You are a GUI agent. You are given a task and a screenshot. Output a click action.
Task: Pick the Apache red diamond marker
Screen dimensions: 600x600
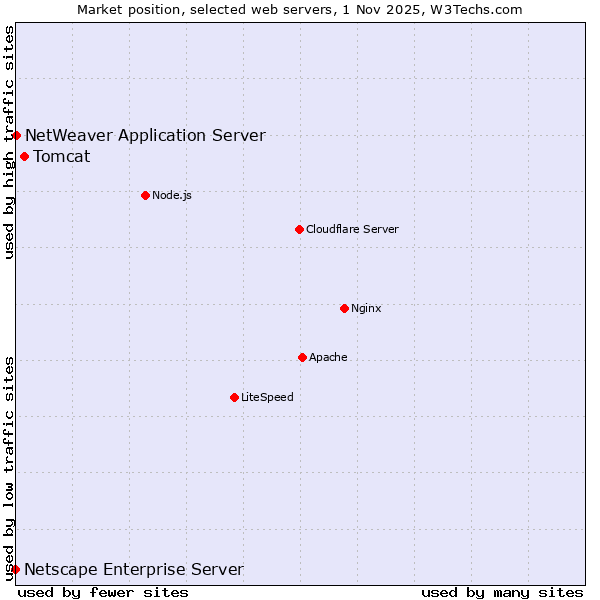tap(302, 357)
